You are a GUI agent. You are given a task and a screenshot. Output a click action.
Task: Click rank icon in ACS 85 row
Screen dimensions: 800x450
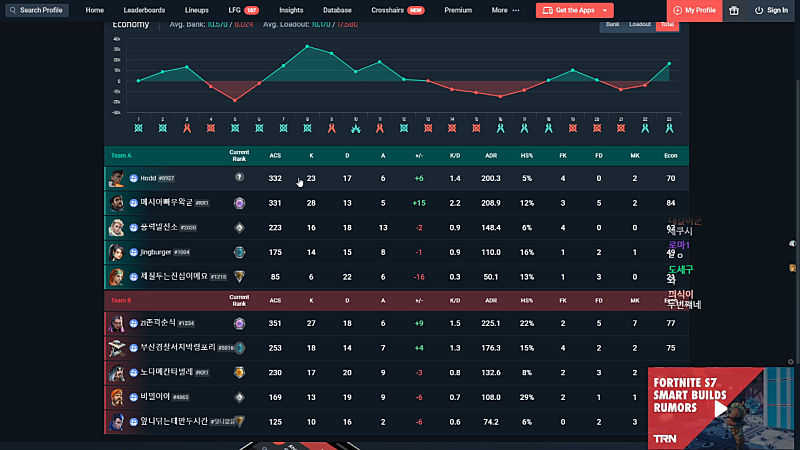[239, 277]
